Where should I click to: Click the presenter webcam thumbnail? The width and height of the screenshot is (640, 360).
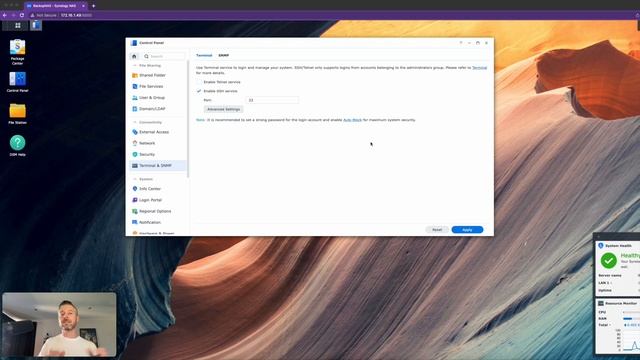pyautogui.click(x=59, y=324)
